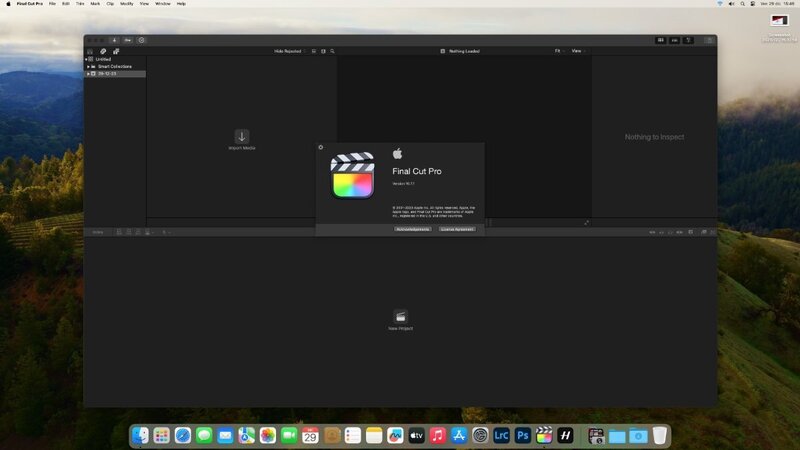Launch Lightroom Classic from the Dock
This screenshot has height=450, width=800.
point(501,436)
